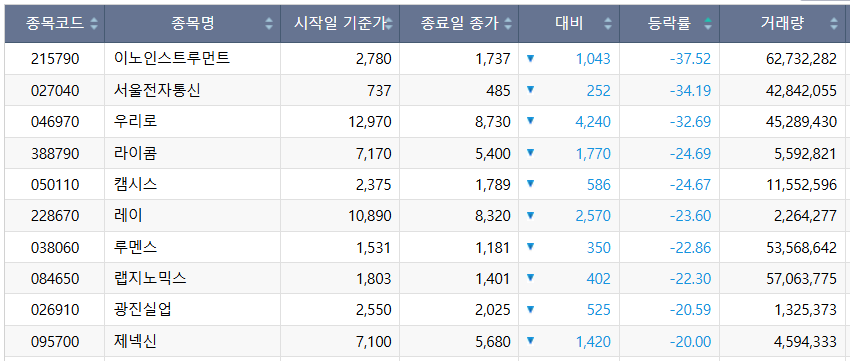This screenshot has height=361, width=850.
Task: Click stock code 038060
Action: click(55, 248)
